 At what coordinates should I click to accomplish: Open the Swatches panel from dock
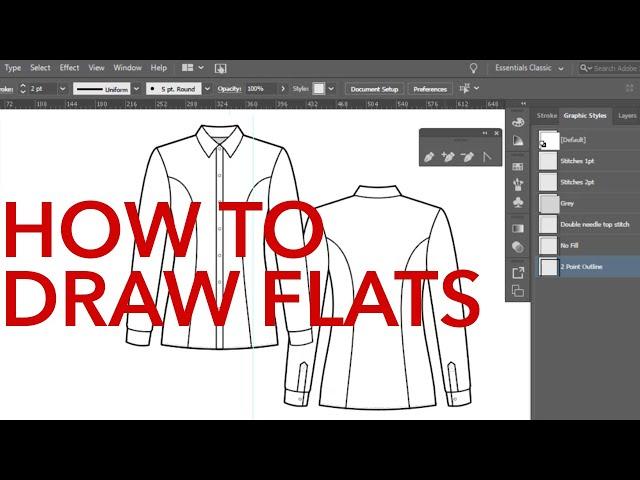pyautogui.click(x=518, y=165)
